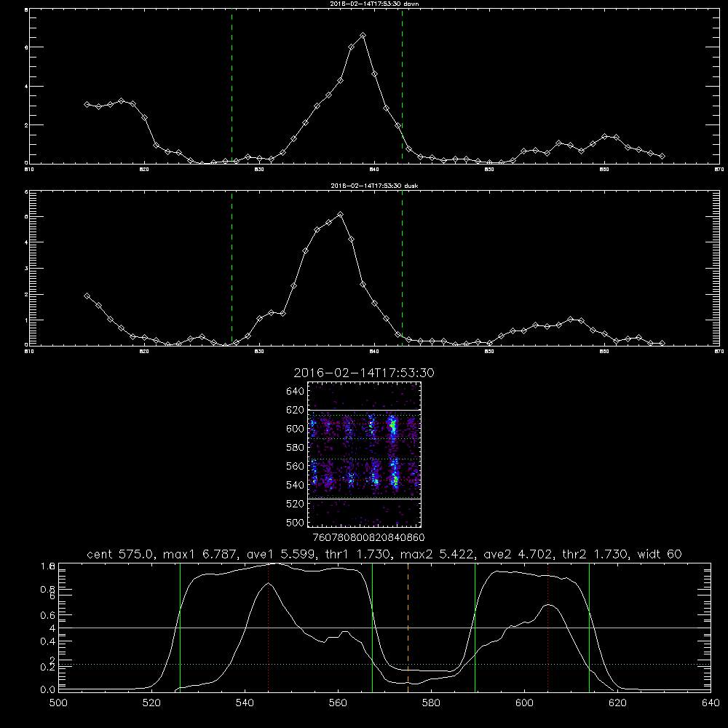This screenshot has width=728, height=728.
Task: Click the solid green line near 526 in the bottom plot
Action: (x=180, y=628)
